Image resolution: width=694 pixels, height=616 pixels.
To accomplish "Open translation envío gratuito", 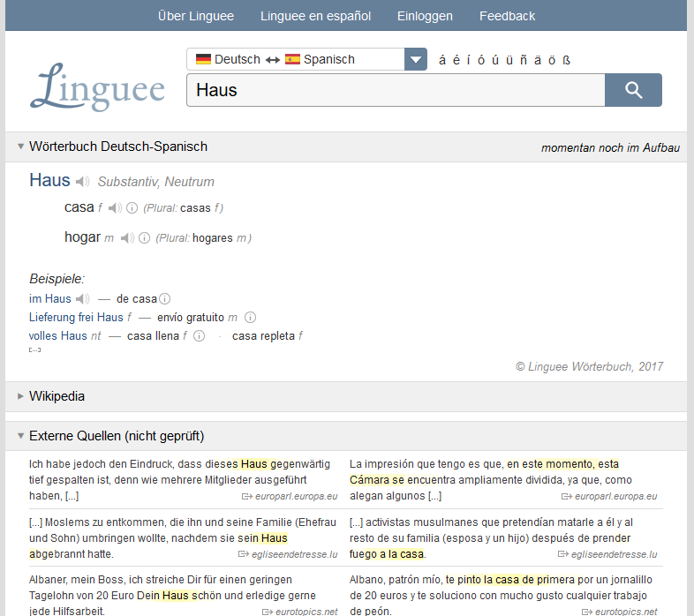I will pos(191,318).
